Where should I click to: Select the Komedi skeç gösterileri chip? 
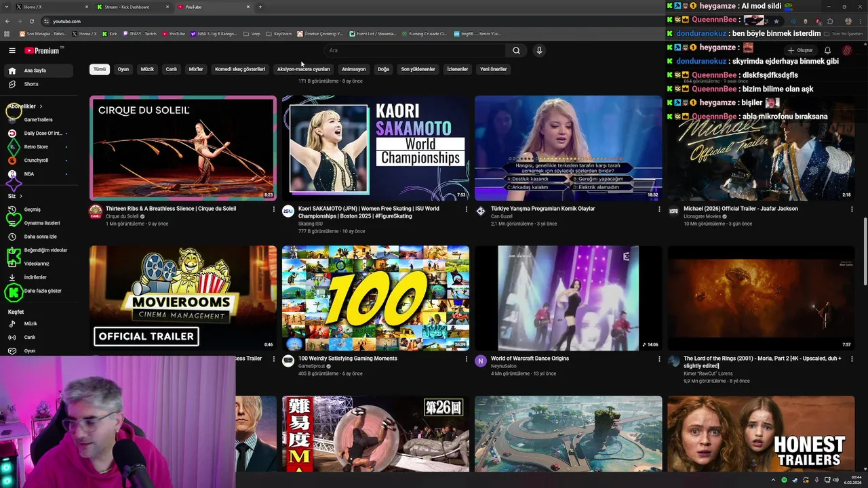240,69
